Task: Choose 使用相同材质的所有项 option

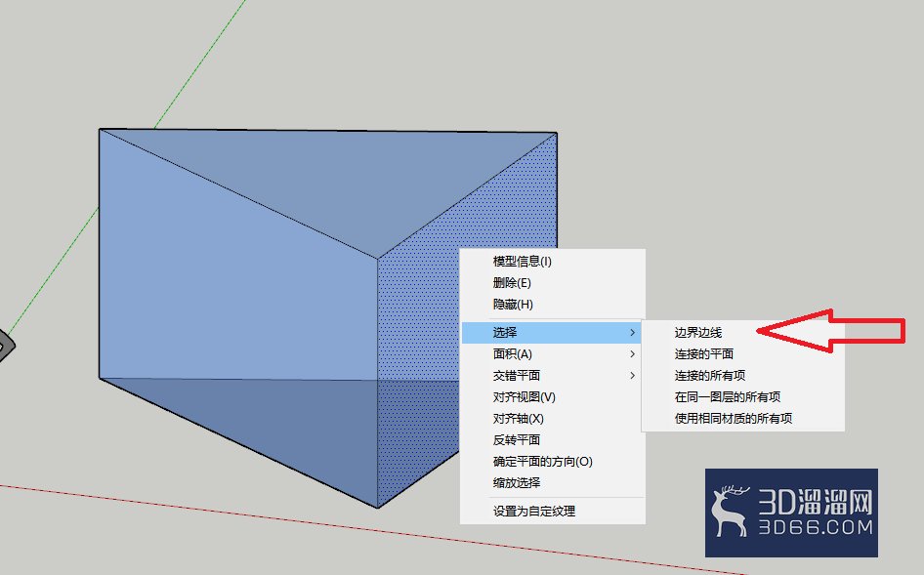Action: point(734,418)
